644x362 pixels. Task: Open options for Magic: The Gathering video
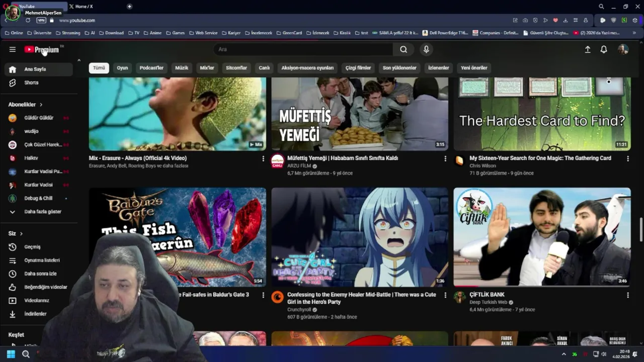click(x=627, y=158)
